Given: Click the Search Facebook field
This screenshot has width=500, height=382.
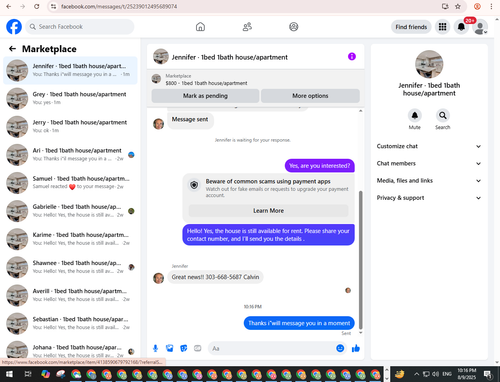Looking at the screenshot, I should 80,27.
